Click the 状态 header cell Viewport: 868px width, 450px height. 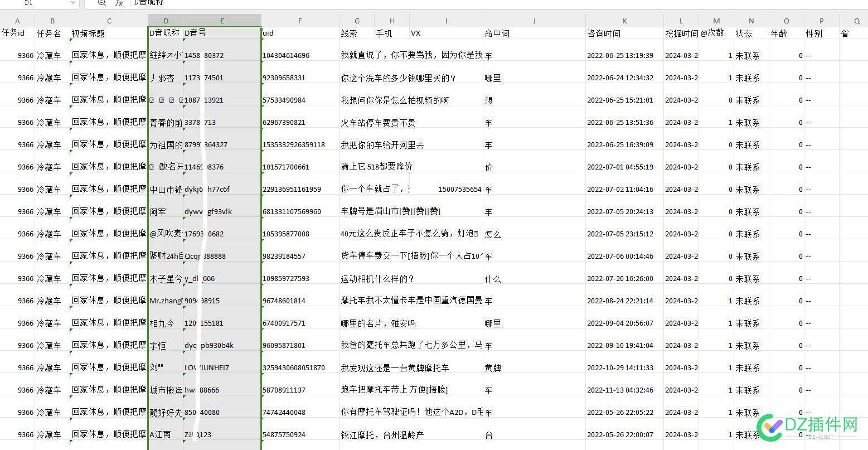click(x=751, y=33)
